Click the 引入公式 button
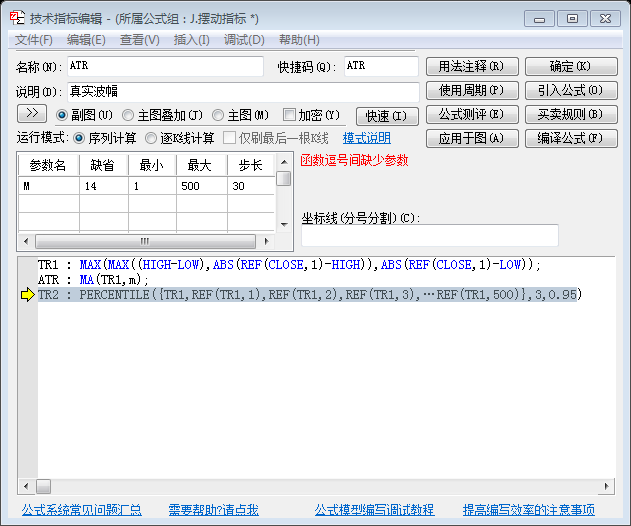The image size is (631, 526). pyautogui.click(x=571, y=91)
